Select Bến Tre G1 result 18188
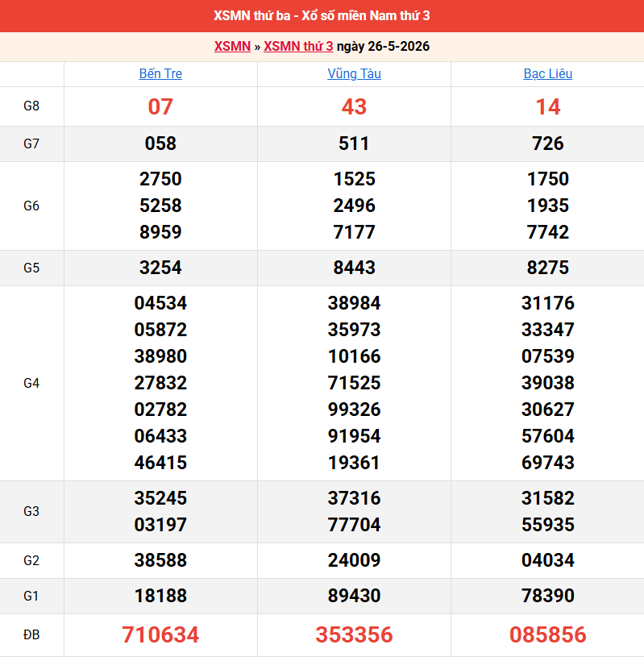 tap(160, 596)
